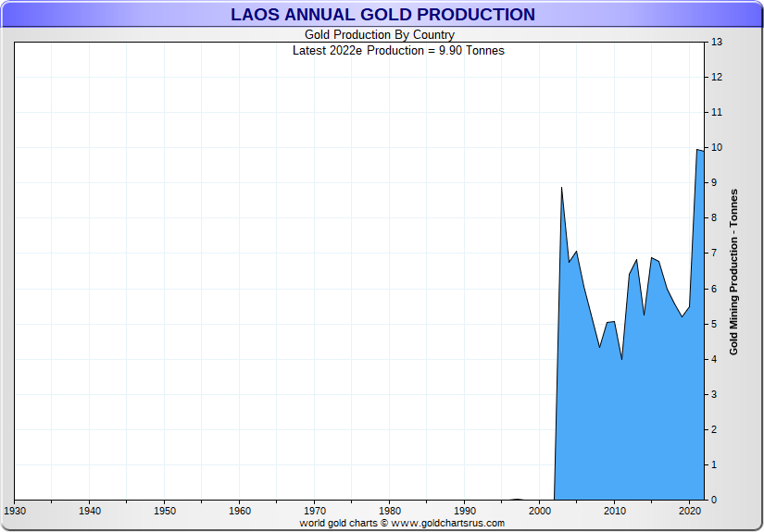
Task: Select the 1990 label on the x-axis
Action: (x=465, y=511)
